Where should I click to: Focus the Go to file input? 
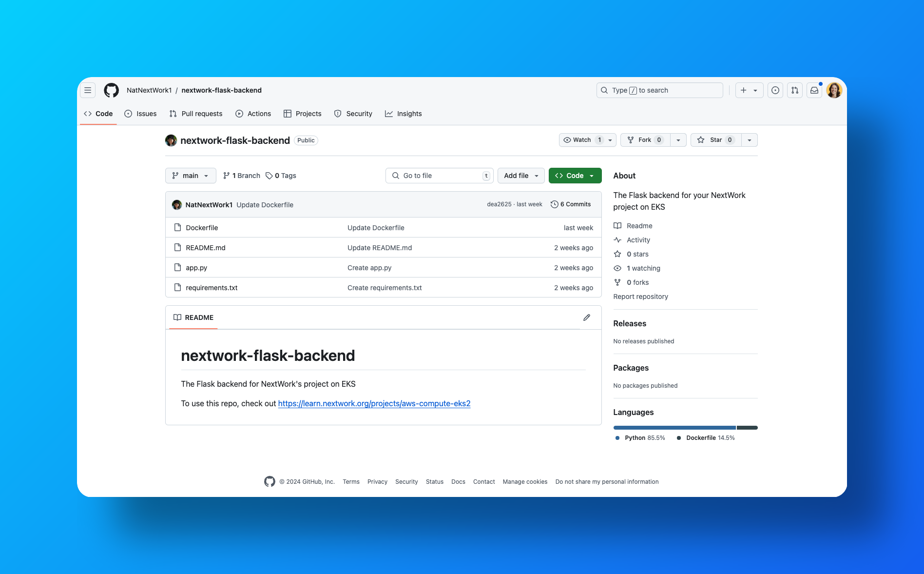[440, 176]
